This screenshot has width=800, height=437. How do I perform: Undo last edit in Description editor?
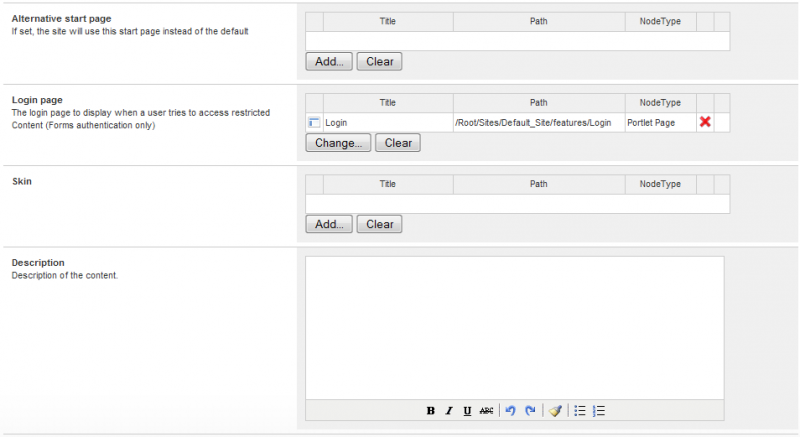pos(510,410)
